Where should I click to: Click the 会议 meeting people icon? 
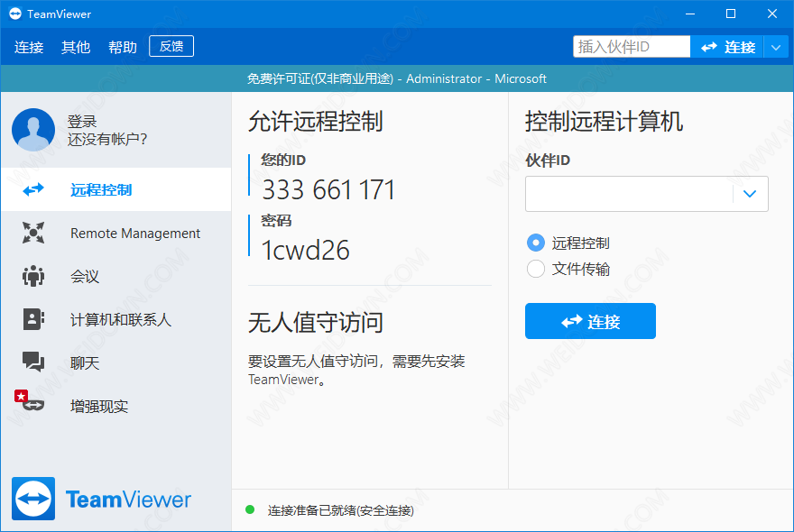coord(33,276)
